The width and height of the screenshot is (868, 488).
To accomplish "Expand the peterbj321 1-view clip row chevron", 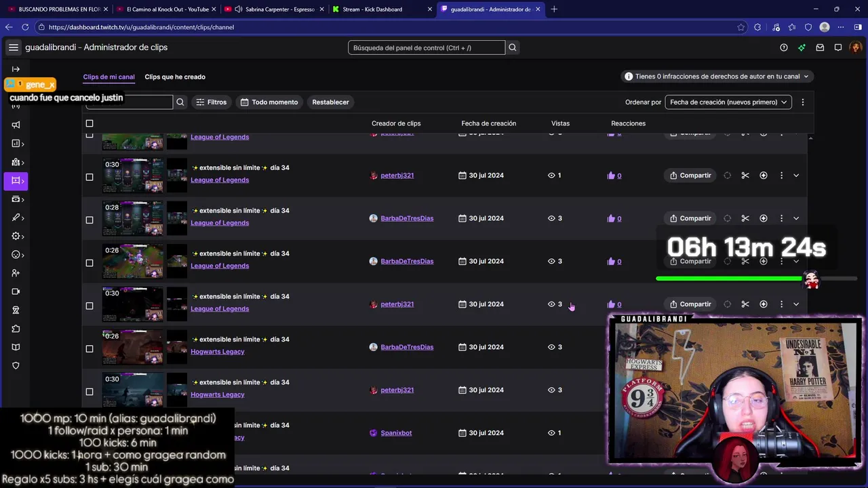I will 796,176.
